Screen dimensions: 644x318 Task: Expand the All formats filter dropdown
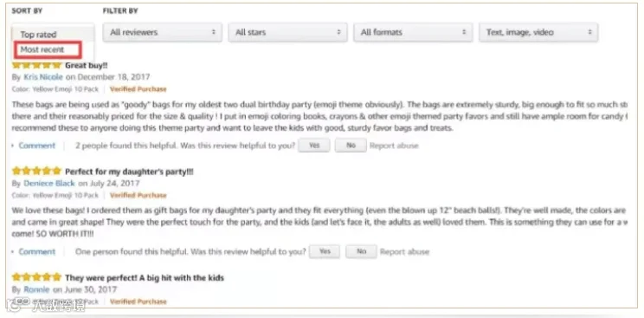tap(413, 32)
